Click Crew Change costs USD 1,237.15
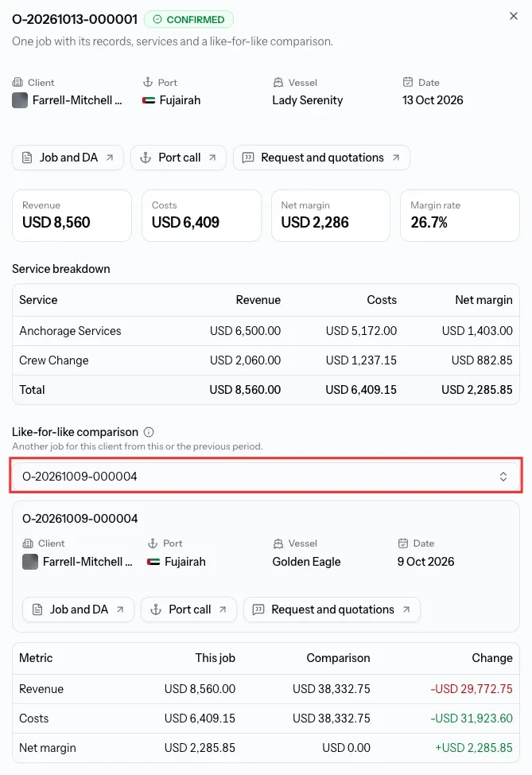 point(361,360)
